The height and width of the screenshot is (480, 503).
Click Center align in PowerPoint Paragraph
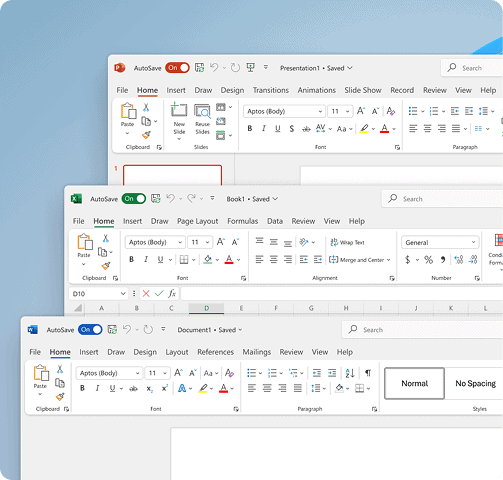pos(427,128)
